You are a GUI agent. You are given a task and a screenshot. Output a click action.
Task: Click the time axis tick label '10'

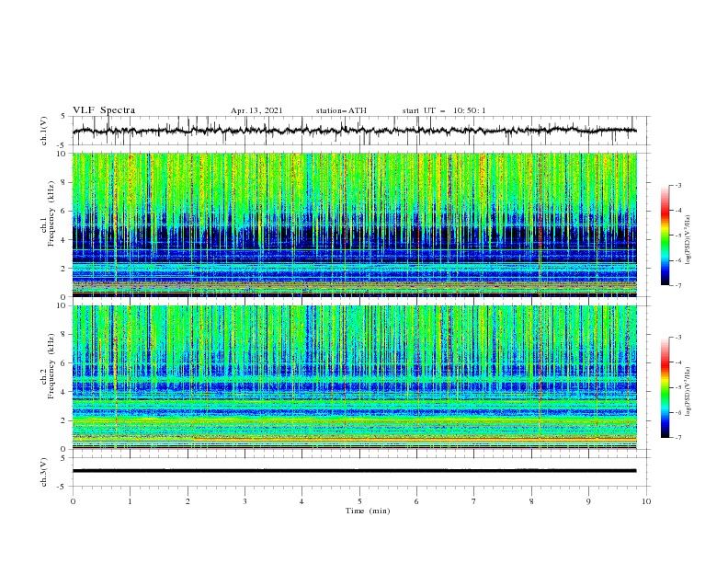click(646, 501)
